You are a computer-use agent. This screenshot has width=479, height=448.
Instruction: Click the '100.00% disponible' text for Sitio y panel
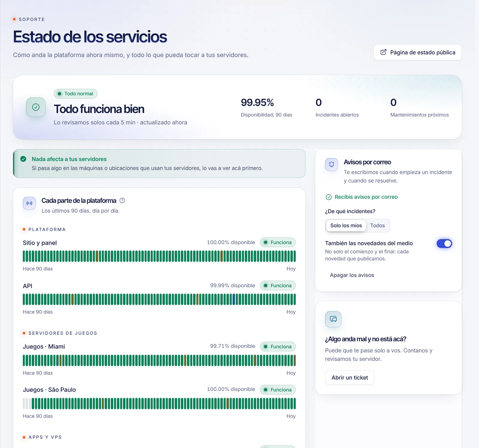coord(231,242)
